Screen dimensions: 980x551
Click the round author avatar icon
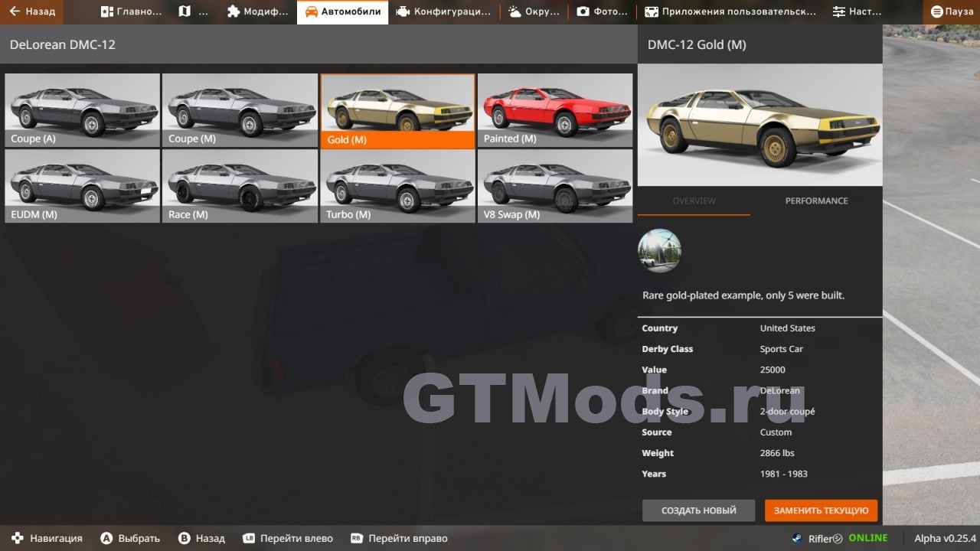tap(659, 250)
